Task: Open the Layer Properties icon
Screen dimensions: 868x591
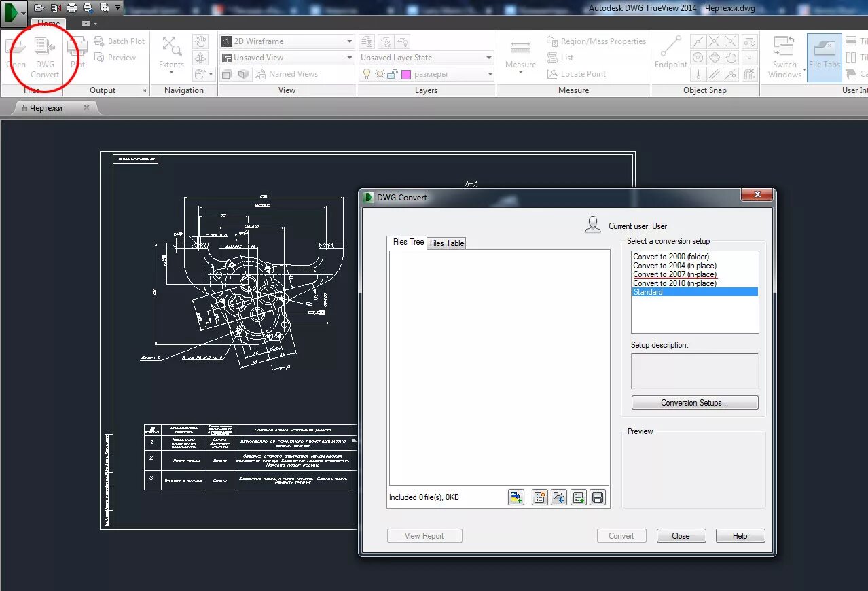Action: [367, 41]
